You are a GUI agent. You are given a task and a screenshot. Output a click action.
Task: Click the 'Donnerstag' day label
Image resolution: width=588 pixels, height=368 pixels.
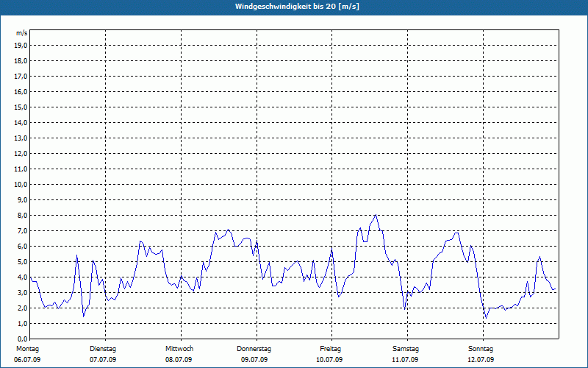tap(254, 349)
